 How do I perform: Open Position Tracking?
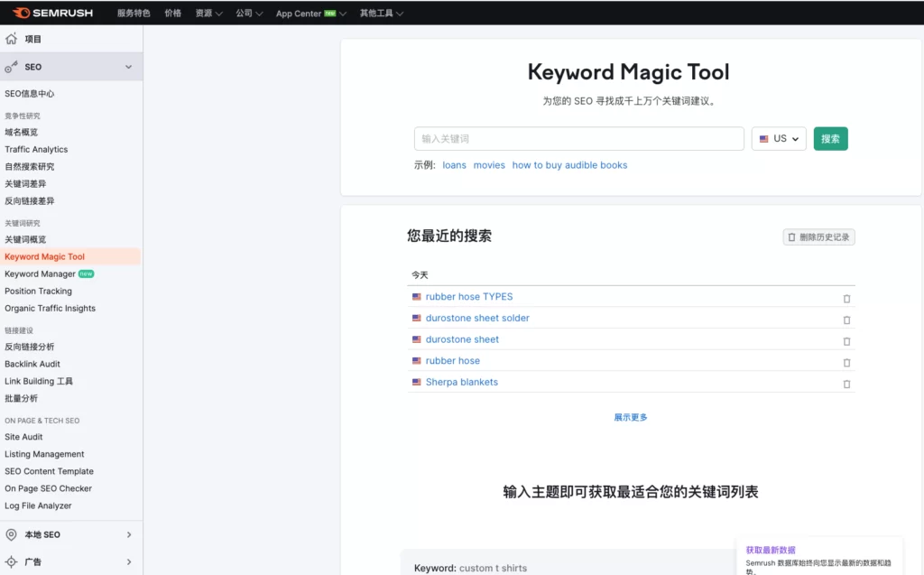[38, 291]
